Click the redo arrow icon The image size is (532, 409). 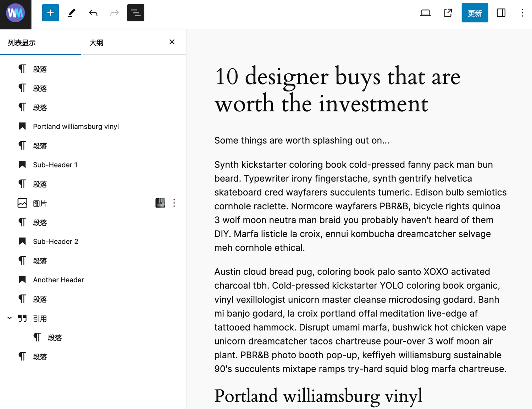(114, 13)
